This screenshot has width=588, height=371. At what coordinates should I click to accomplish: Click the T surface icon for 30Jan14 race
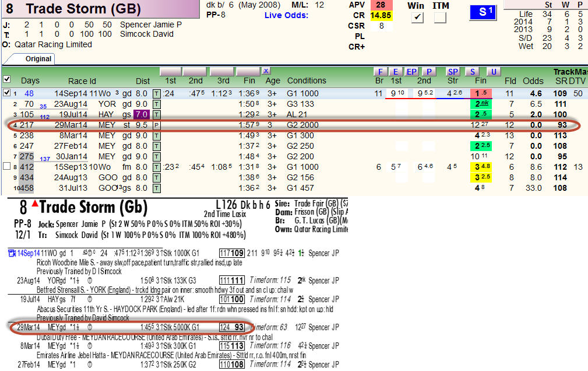tap(157, 156)
